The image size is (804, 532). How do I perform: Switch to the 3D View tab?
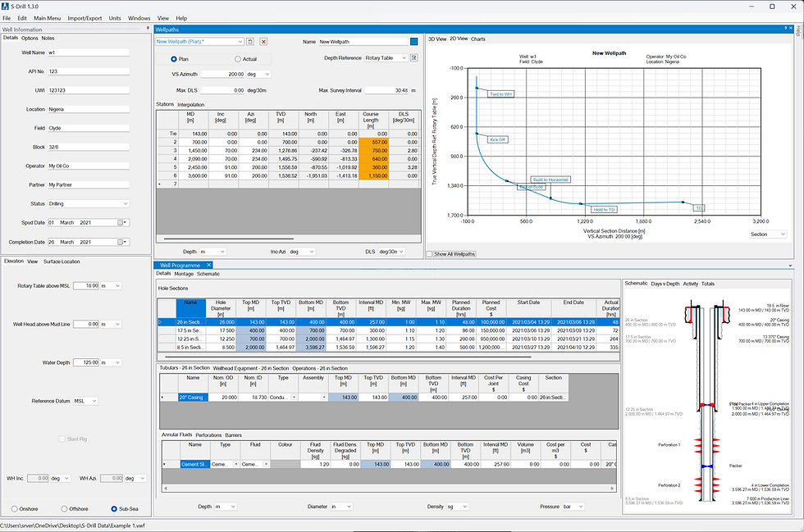(437, 39)
